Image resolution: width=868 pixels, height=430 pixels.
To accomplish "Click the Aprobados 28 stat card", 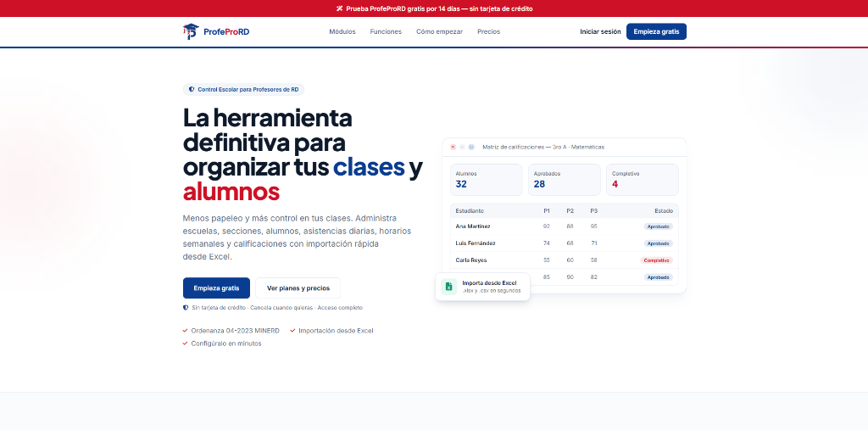I will coord(564,180).
